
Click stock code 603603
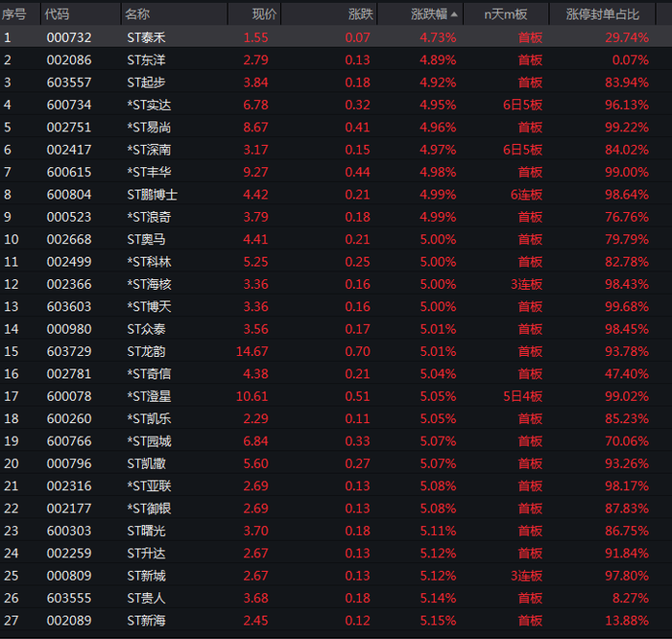[69, 307]
